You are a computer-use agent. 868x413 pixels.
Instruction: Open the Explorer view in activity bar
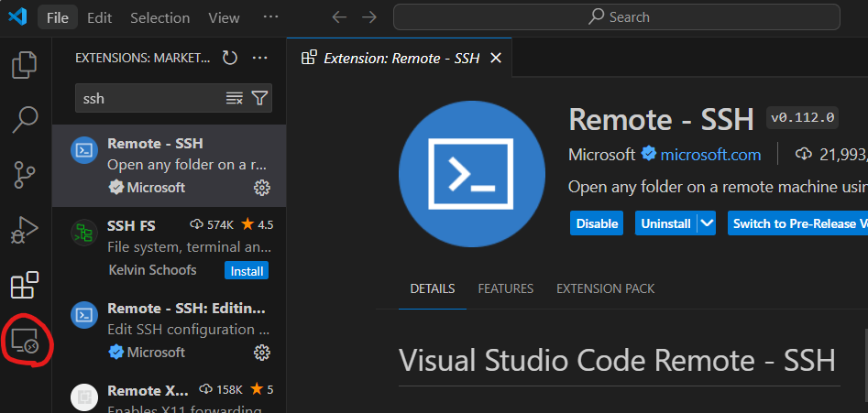25,65
